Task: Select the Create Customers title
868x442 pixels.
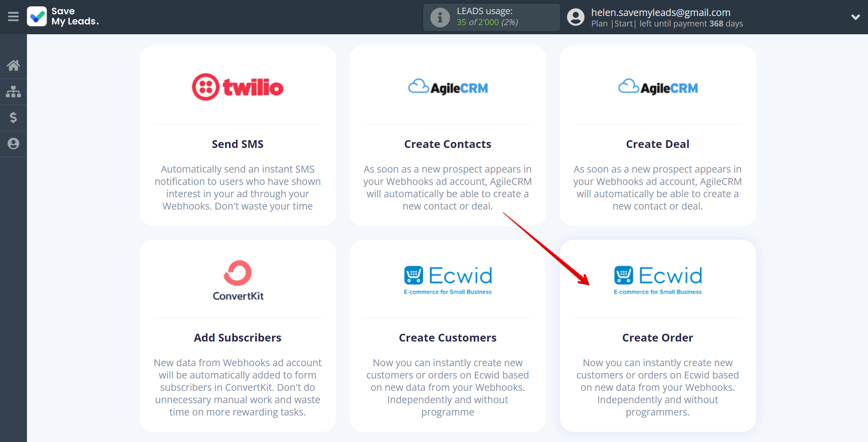Action: tap(447, 338)
